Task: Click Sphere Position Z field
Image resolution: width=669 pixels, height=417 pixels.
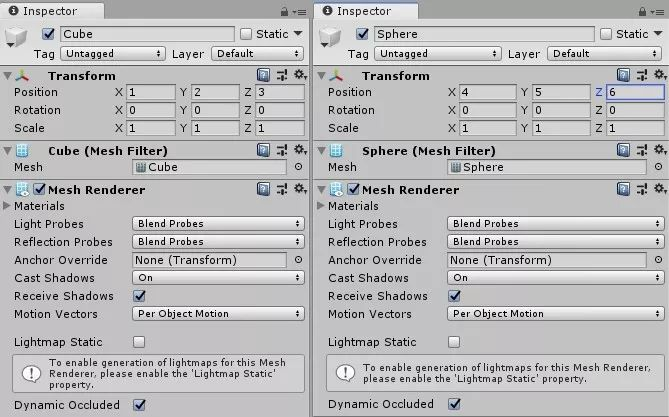Action: [635, 92]
